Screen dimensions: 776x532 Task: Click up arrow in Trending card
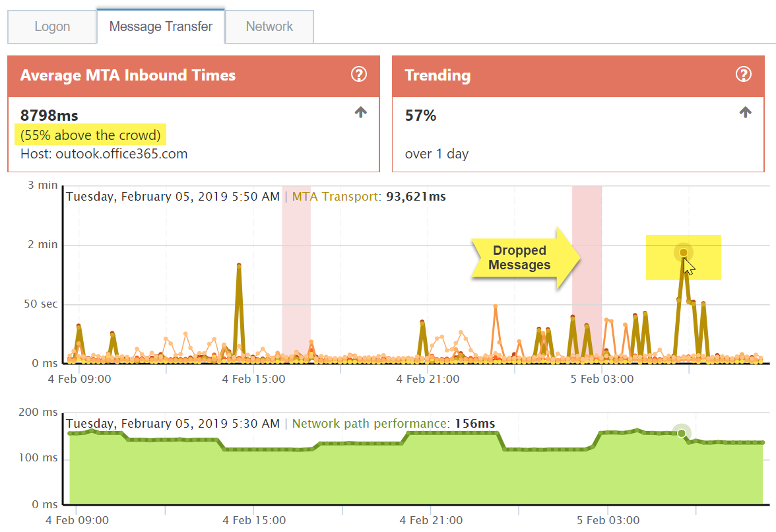click(746, 112)
